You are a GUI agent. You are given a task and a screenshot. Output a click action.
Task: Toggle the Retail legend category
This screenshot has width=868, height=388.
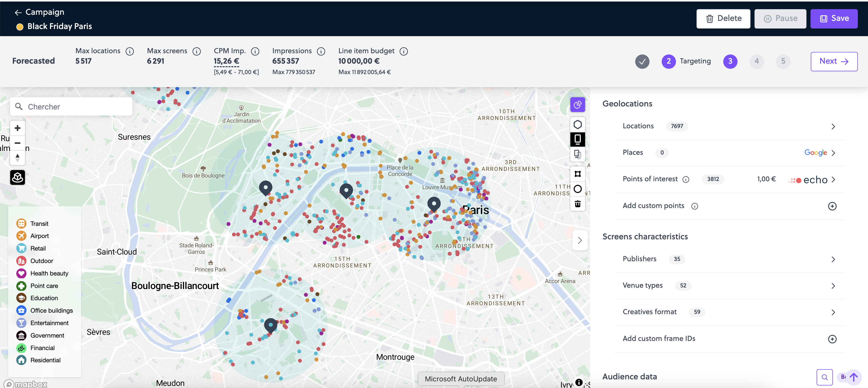[x=21, y=248]
